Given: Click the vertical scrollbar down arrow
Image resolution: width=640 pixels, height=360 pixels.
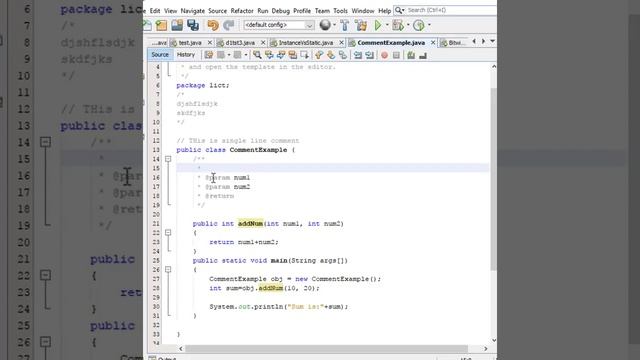Looking at the screenshot, I should [494, 340].
